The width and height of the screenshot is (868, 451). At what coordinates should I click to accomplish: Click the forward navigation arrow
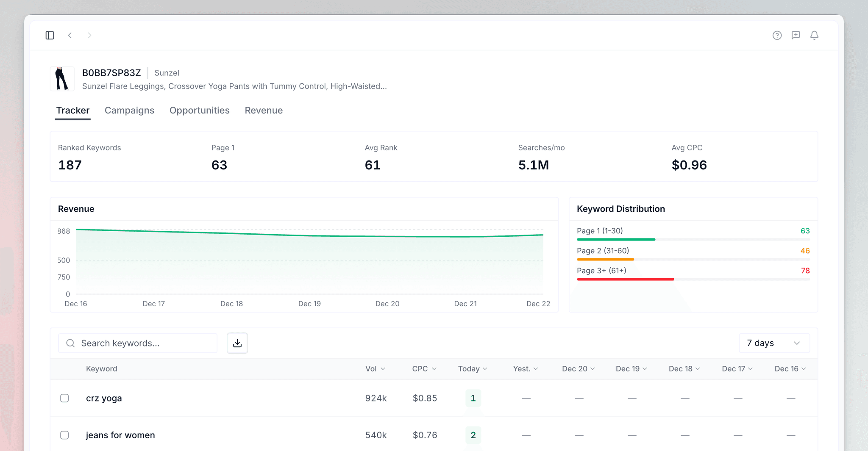click(x=89, y=35)
